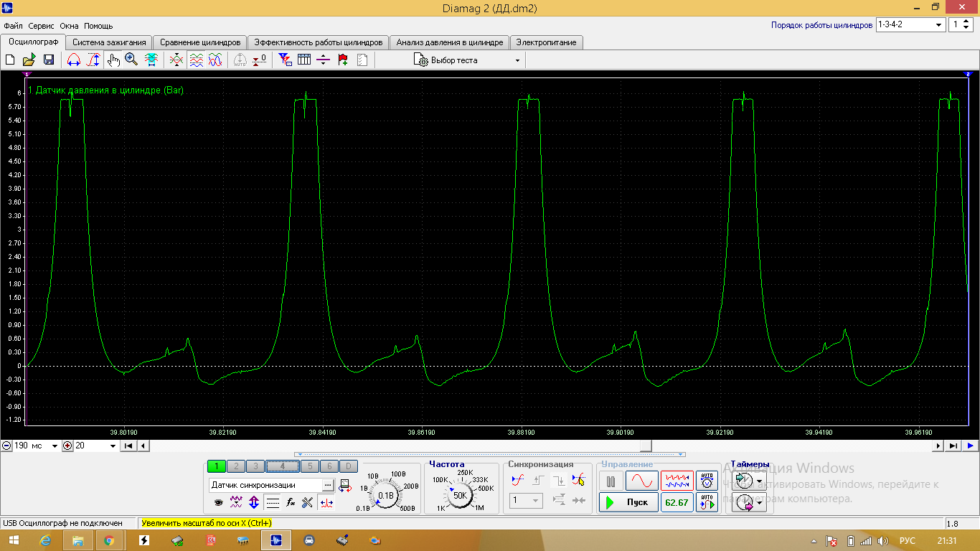This screenshot has width=980, height=551.
Task: Adjust the 0.1В voltage range dial
Action: coord(386,495)
